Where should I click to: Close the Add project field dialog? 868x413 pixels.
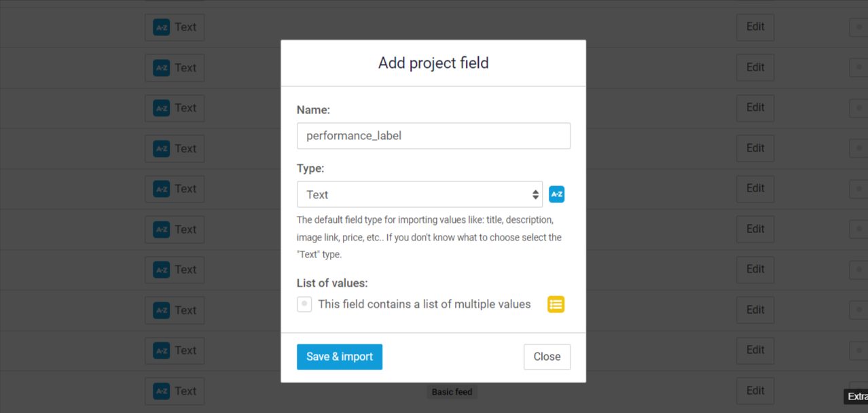pos(547,357)
